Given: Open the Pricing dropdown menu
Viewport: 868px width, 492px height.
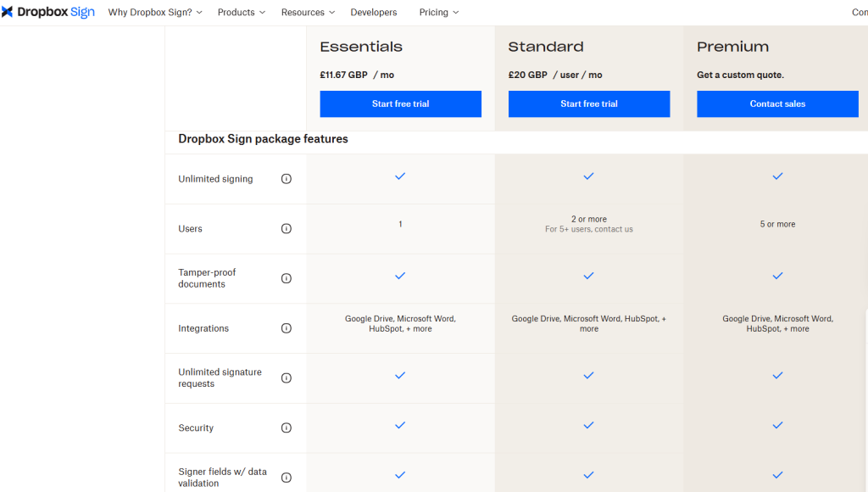Looking at the screenshot, I should tap(438, 13).
